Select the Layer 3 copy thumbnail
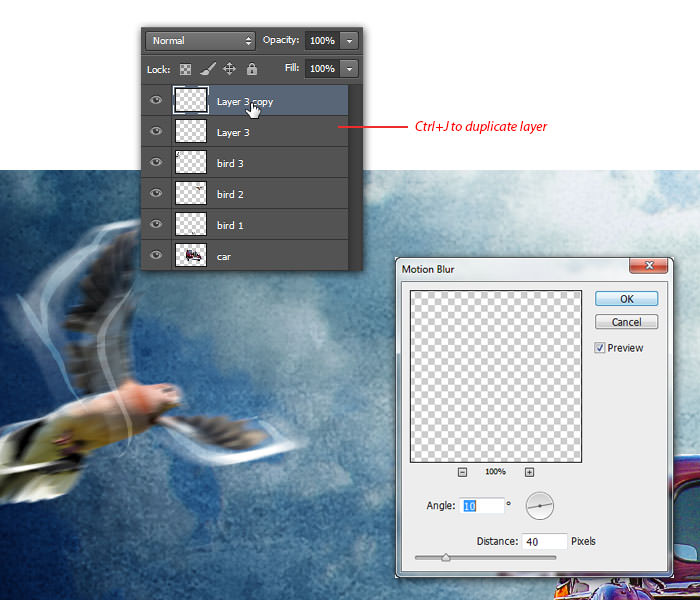700x600 pixels. pos(191,100)
